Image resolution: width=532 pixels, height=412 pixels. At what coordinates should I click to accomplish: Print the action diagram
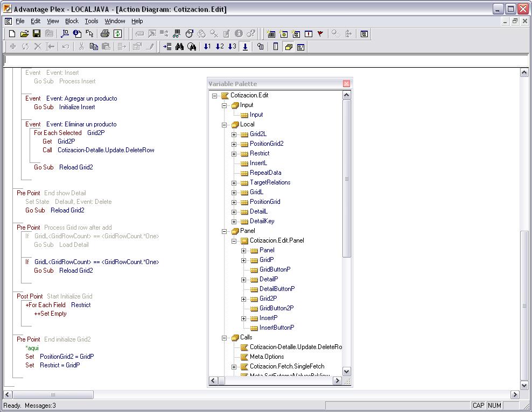pos(105,33)
